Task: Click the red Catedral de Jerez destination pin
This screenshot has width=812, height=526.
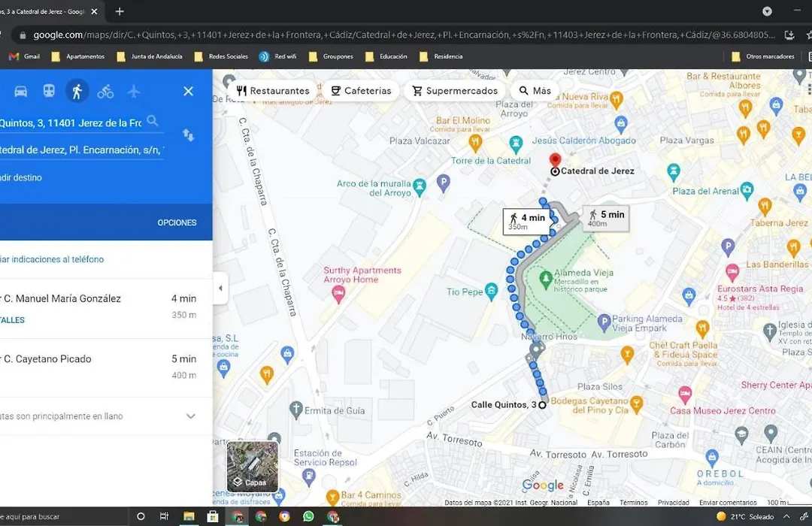Action: 555,160
